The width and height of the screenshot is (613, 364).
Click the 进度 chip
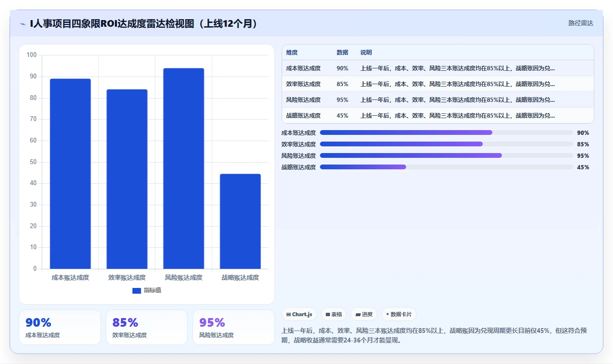364,314
